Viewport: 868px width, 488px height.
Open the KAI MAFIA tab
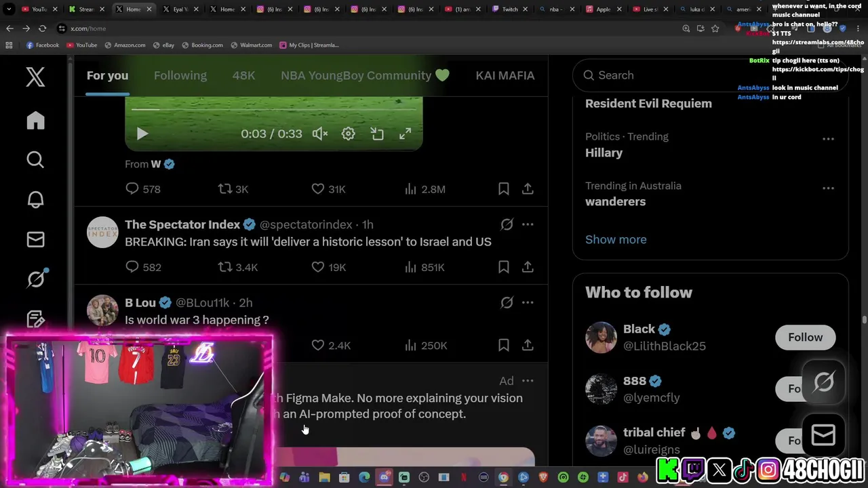[505, 75]
